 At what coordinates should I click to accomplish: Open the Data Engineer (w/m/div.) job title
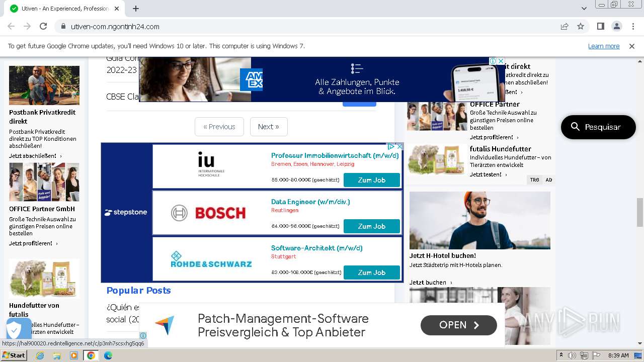coord(310,202)
